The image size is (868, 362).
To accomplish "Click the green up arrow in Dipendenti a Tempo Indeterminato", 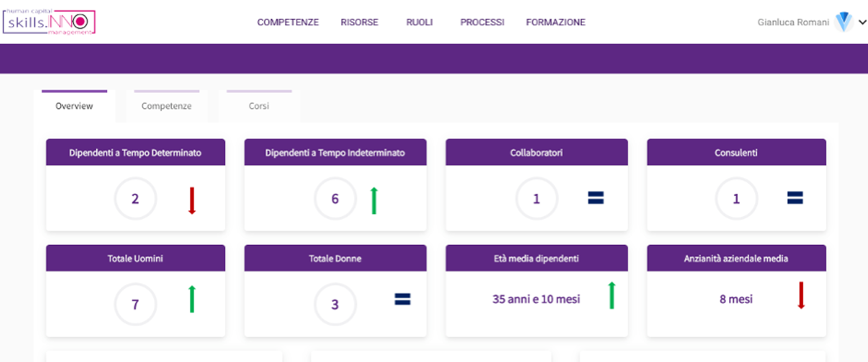I will pyautogui.click(x=374, y=200).
